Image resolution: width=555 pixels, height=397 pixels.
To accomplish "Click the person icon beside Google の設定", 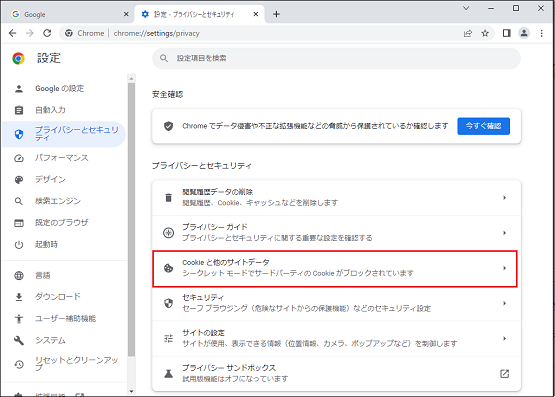I will tap(19, 89).
